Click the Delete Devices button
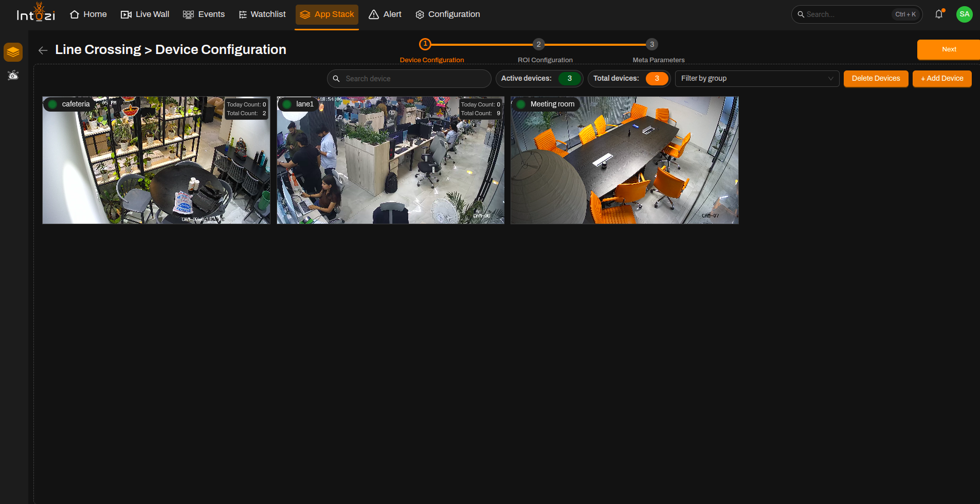Screen dimensions: 980x504 click(x=876, y=79)
